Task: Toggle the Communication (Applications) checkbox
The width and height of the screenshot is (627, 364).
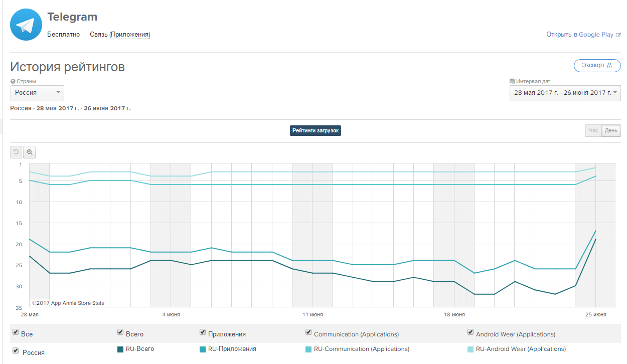Action: pyautogui.click(x=308, y=332)
